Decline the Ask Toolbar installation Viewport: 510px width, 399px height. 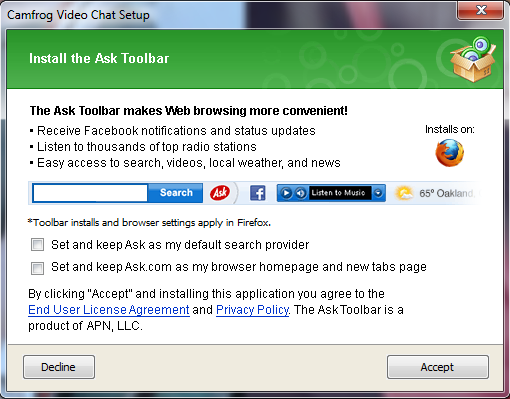(x=59, y=367)
